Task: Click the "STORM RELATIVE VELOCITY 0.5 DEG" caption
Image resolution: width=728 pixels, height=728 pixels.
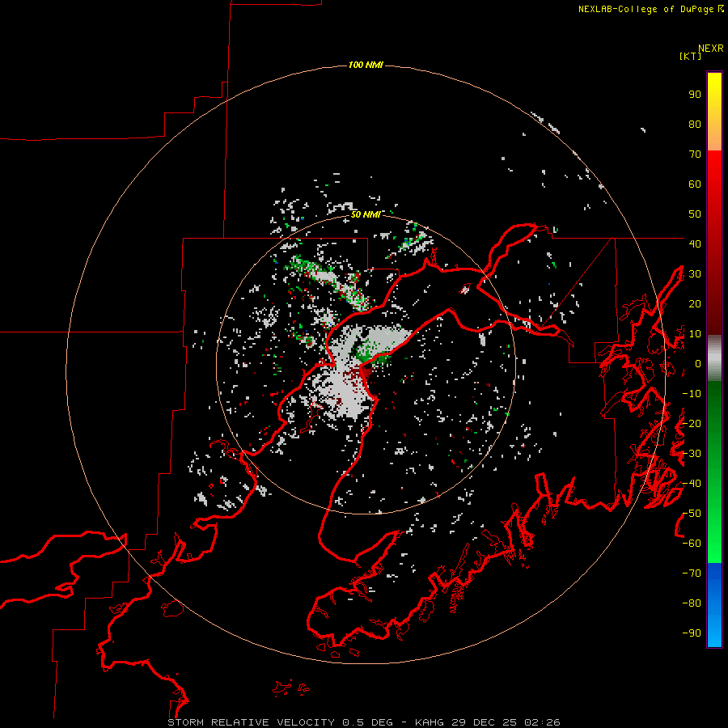Action: point(280,722)
